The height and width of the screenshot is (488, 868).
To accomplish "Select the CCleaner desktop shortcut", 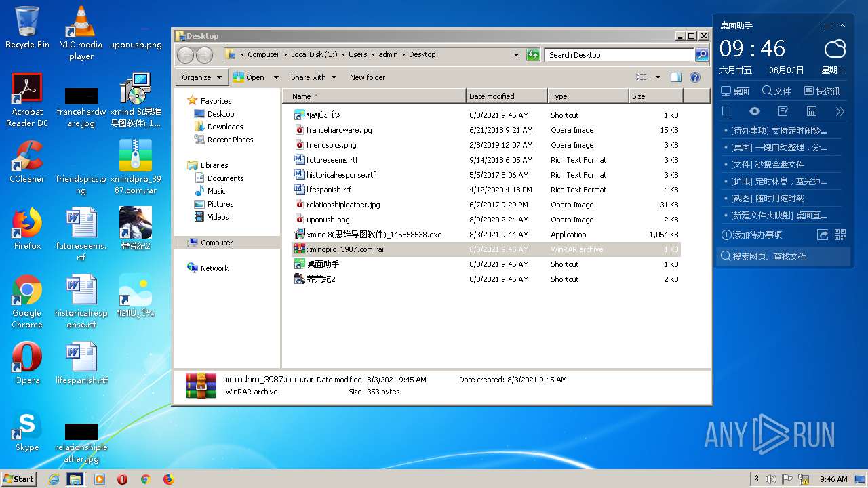I will (27, 161).
